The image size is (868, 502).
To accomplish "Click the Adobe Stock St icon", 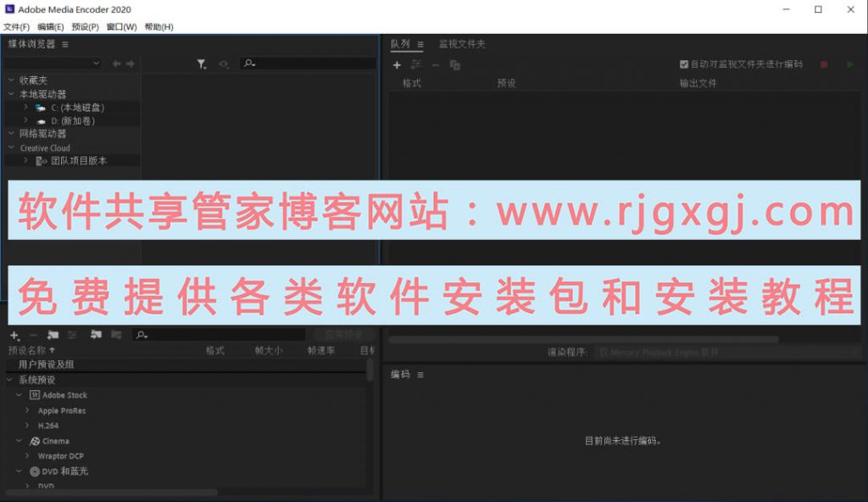I will [34, 395].
